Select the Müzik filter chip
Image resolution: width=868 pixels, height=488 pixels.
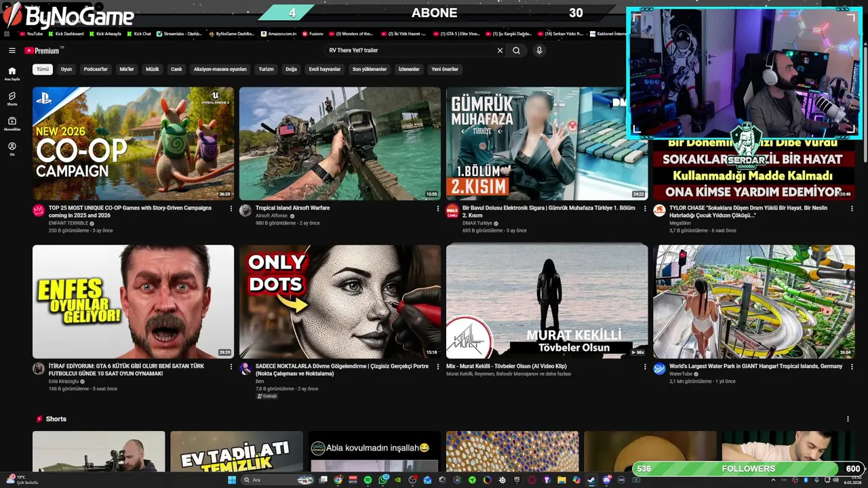click(x=153, y=69)
